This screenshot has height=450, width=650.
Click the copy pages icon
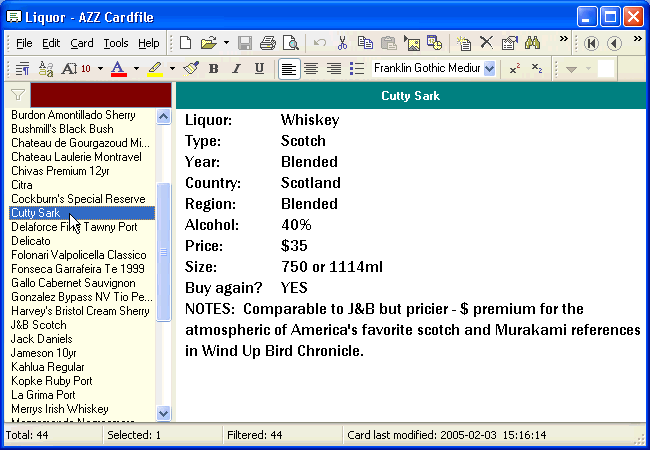[x=365, y=43]
